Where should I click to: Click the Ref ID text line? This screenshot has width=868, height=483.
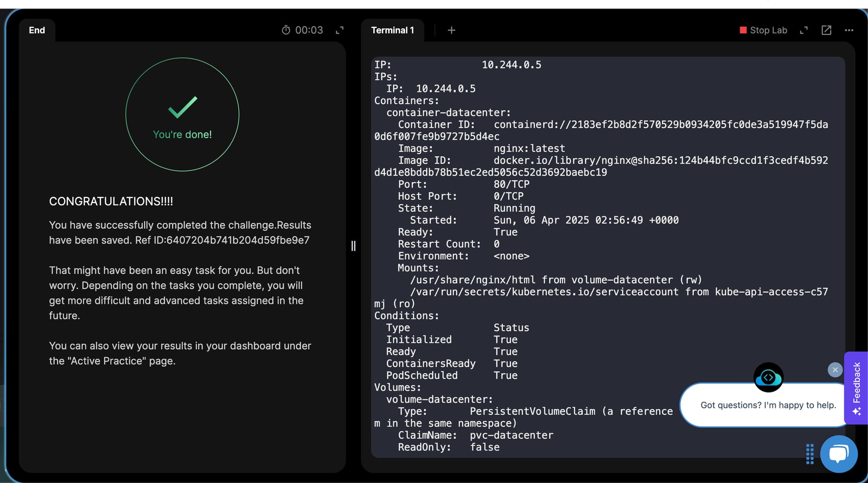point(179,240)
